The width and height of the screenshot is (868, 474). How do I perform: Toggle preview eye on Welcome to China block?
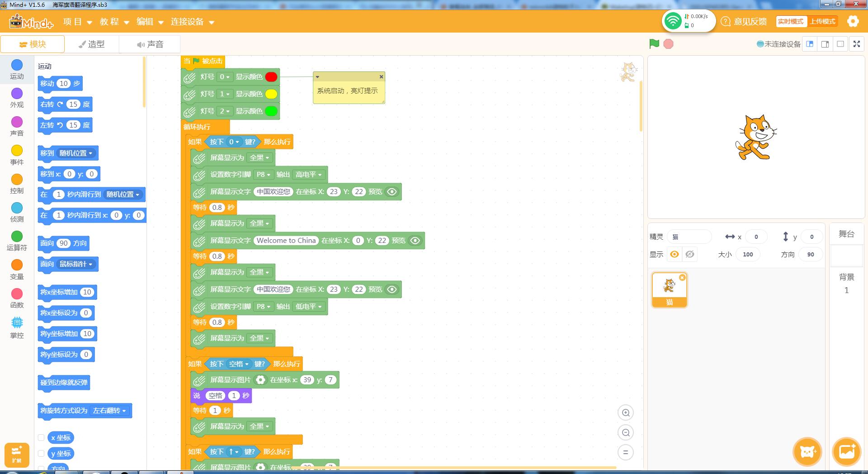click(415, 241)
